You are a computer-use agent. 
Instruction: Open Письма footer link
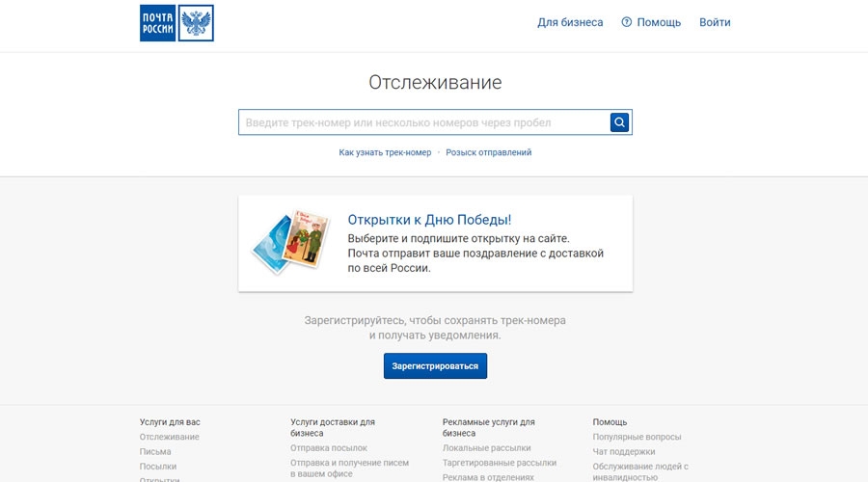tap(155, 451)
